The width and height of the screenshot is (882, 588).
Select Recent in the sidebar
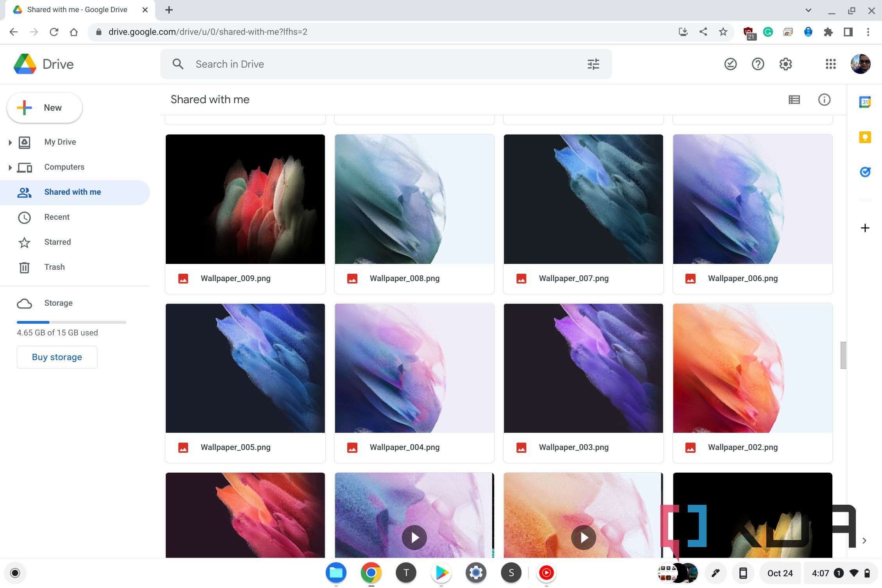click(x=57, y=217)
